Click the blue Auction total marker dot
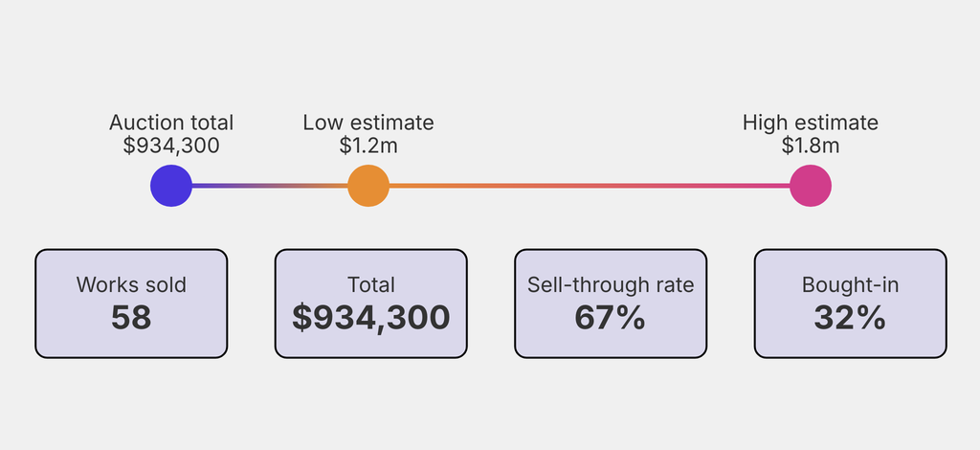Screen dimensions: 980x450 point(171,185)
